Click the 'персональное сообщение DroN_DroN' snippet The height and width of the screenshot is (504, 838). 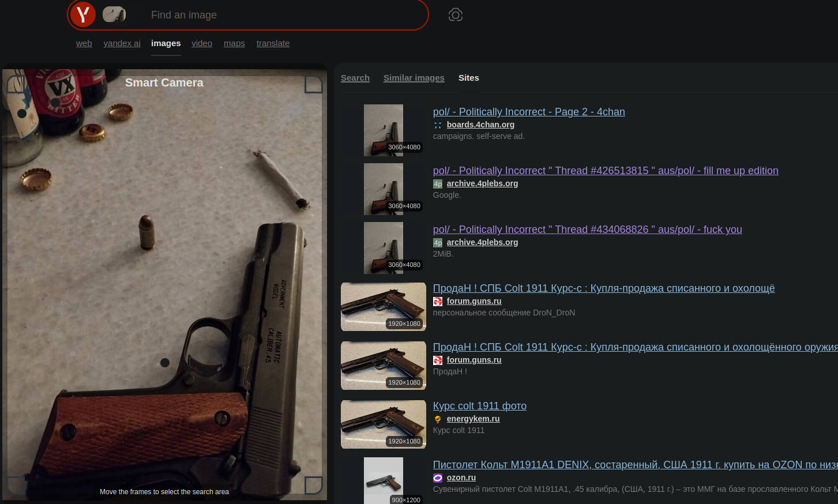coord(504,313)
